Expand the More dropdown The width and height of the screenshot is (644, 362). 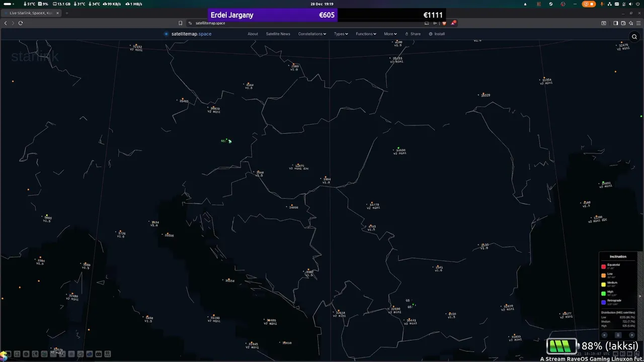click(x=390, y=34)
